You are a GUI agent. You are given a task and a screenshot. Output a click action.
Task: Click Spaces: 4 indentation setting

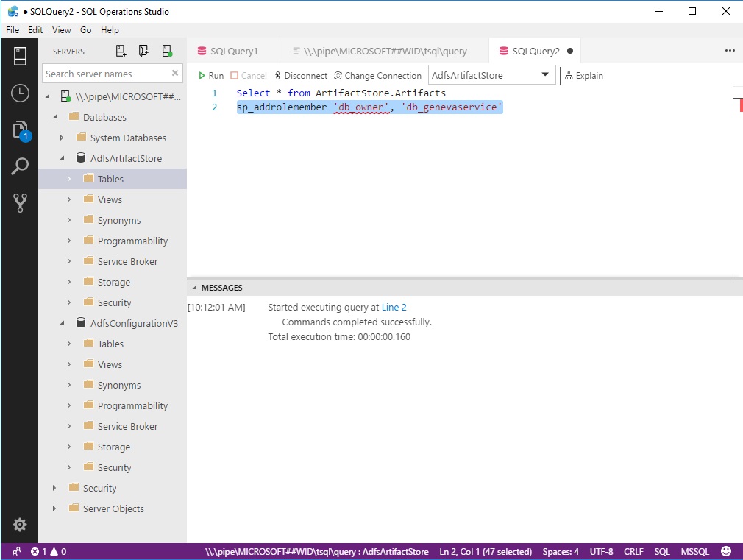click(x=561, y=551)
